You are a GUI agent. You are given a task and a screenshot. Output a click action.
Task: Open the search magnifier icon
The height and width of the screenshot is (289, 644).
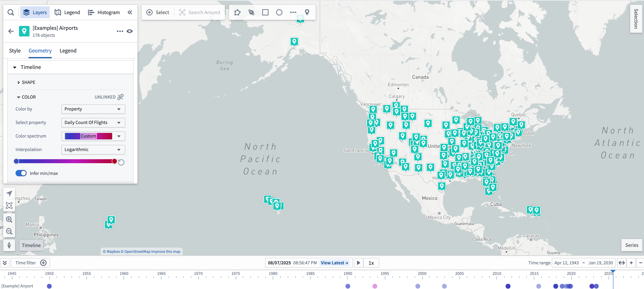(x=11, y=12)
